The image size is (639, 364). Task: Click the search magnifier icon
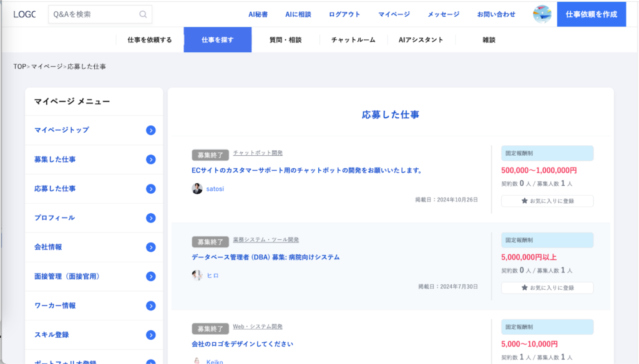[x=144, y=14]
